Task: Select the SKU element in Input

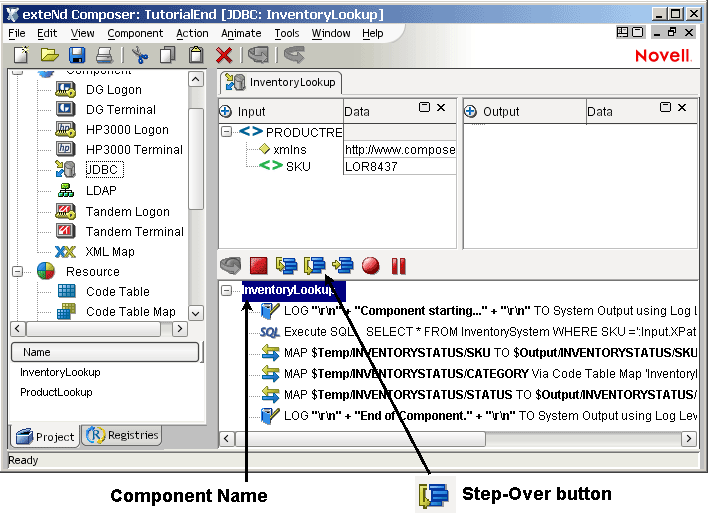Action: (298, 166)
